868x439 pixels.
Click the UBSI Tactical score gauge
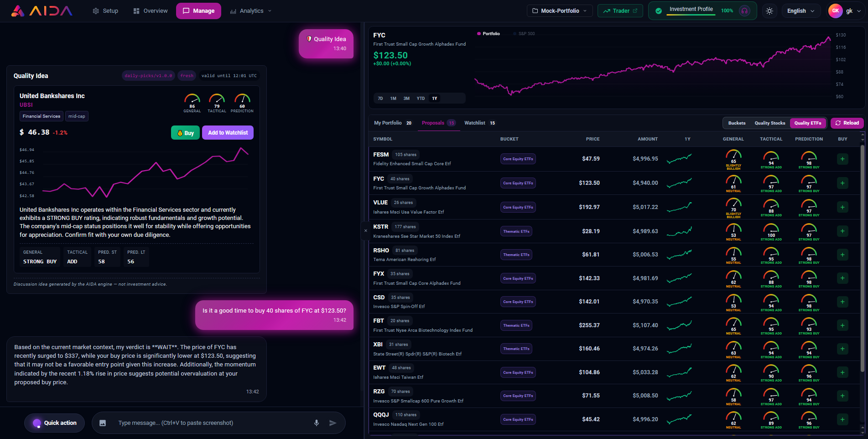click(217, 103)
